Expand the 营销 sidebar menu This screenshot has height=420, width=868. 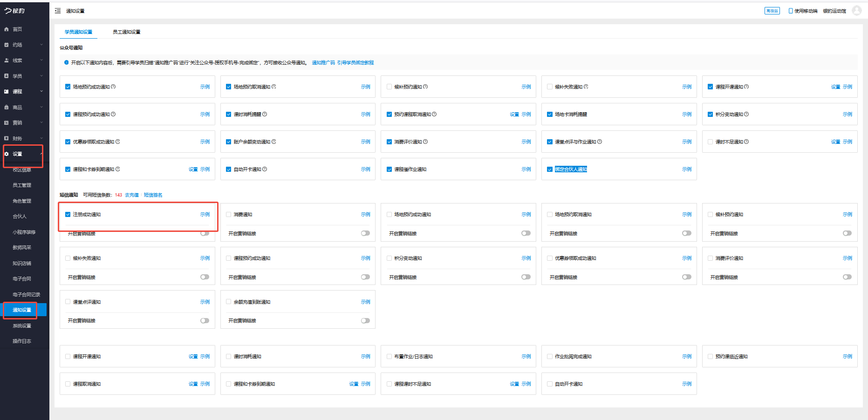pyautogui.click(x=23, y=123)
